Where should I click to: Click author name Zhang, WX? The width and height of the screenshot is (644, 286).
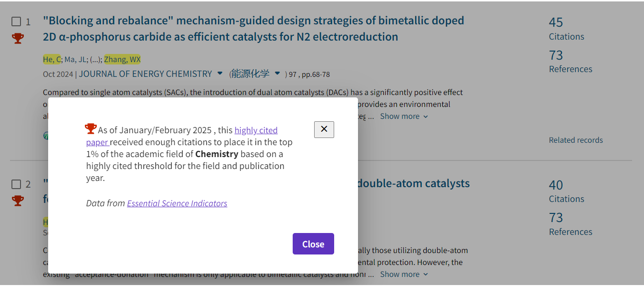coord(123,60)
